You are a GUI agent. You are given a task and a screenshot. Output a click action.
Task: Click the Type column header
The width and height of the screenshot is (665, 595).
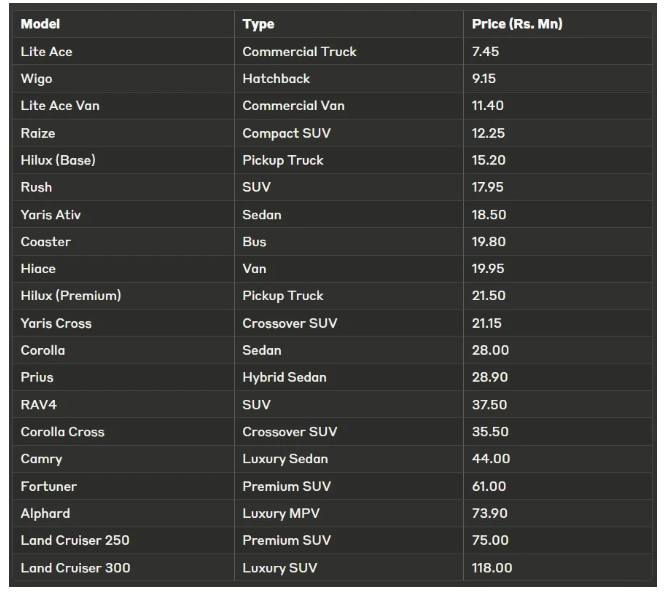coord(258,24)
